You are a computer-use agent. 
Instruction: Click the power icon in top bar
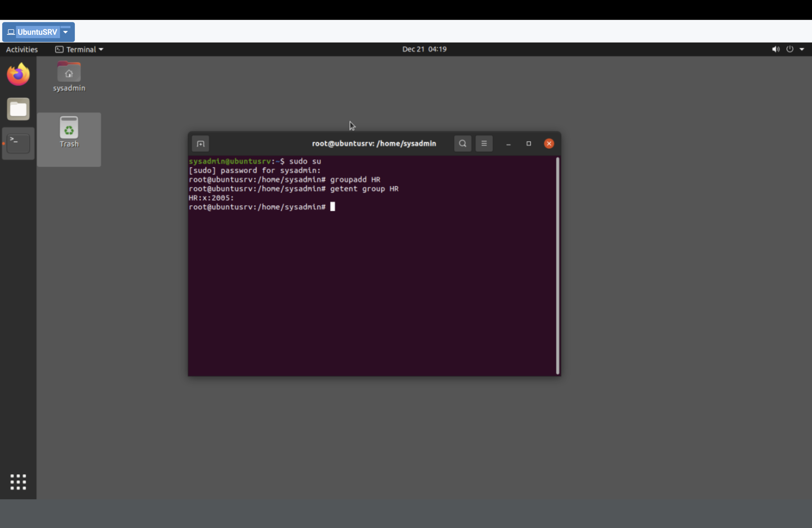[x=789, y=49]
